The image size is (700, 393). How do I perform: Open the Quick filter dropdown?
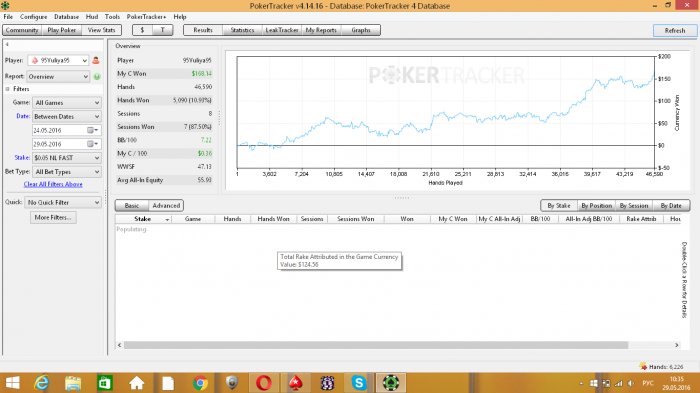(x=63, y=203)
